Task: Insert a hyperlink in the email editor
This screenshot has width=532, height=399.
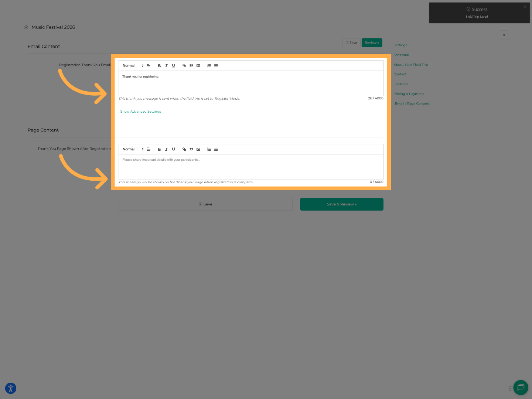Action: pyautogui.click(x=184, y=65)
